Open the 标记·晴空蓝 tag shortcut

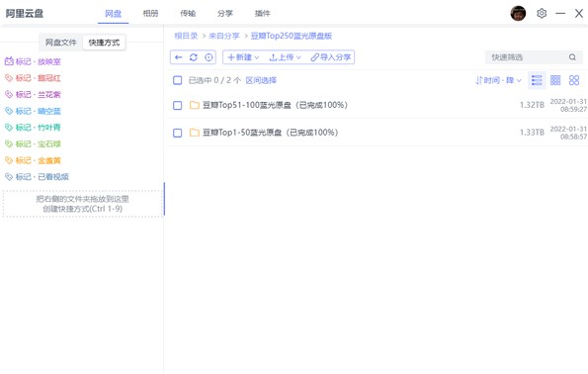click(33, 111)
